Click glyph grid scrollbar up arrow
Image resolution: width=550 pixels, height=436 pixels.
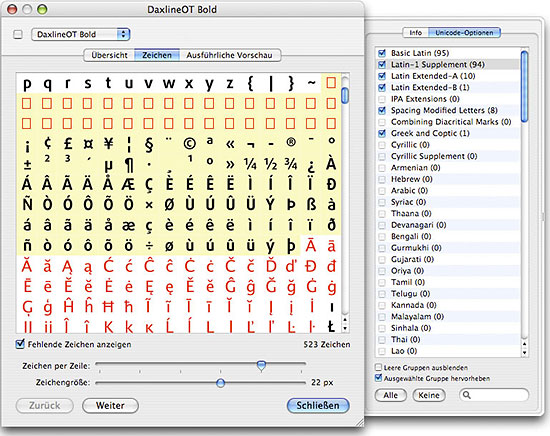[345, 320]
